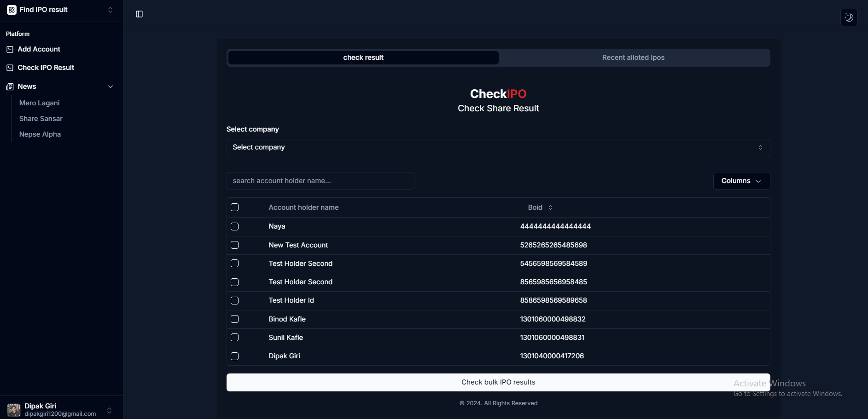Select the Dipak Giri row checkbox
Screen dimensions: 868x419
tap(234, 356)
